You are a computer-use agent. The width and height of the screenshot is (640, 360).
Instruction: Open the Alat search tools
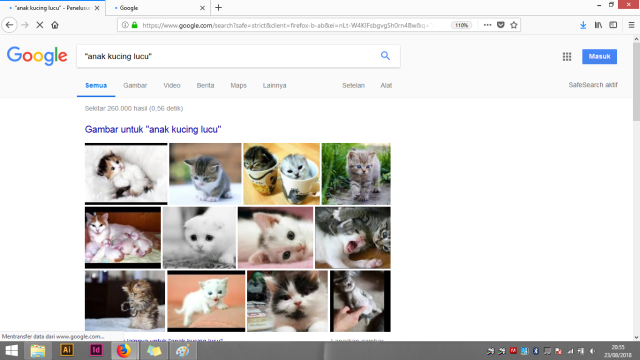coord(386,86)
